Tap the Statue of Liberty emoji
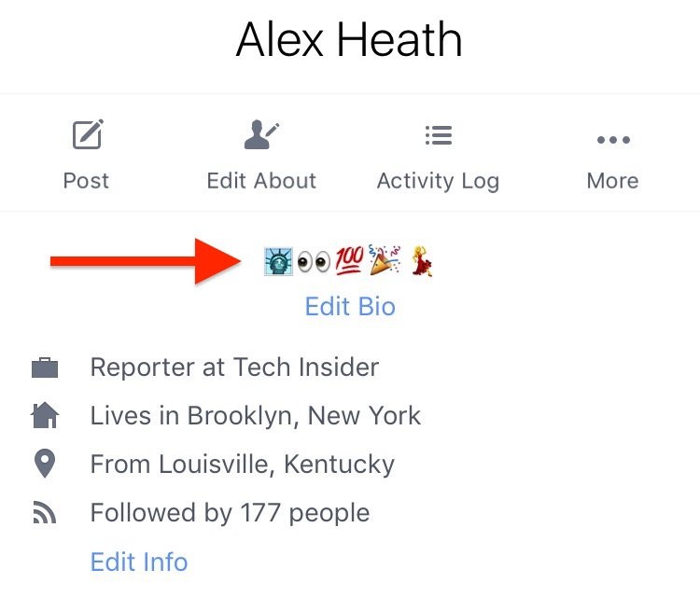The height and width of the screenshot is (597, 700). [278, 261]
